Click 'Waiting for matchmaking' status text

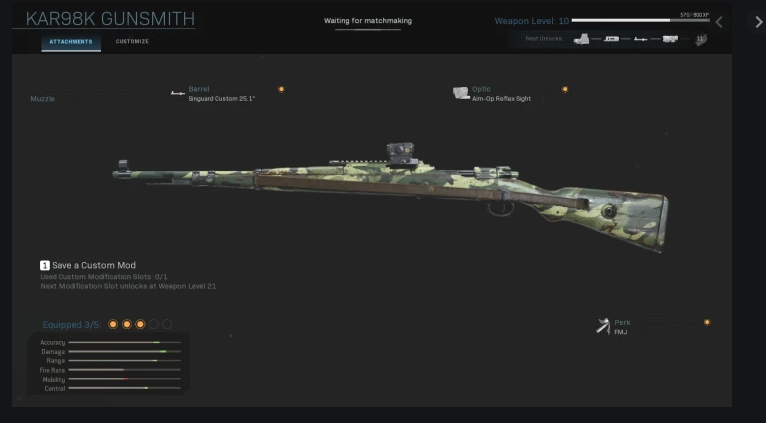pyautogui.click(x=368, y=21)
